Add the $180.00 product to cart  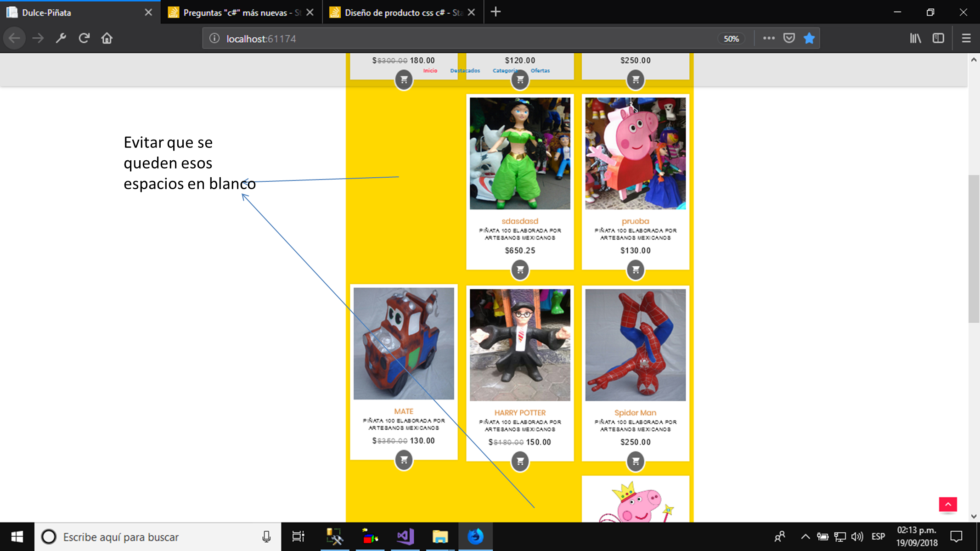pyautogui.click(x=404, y=80)
